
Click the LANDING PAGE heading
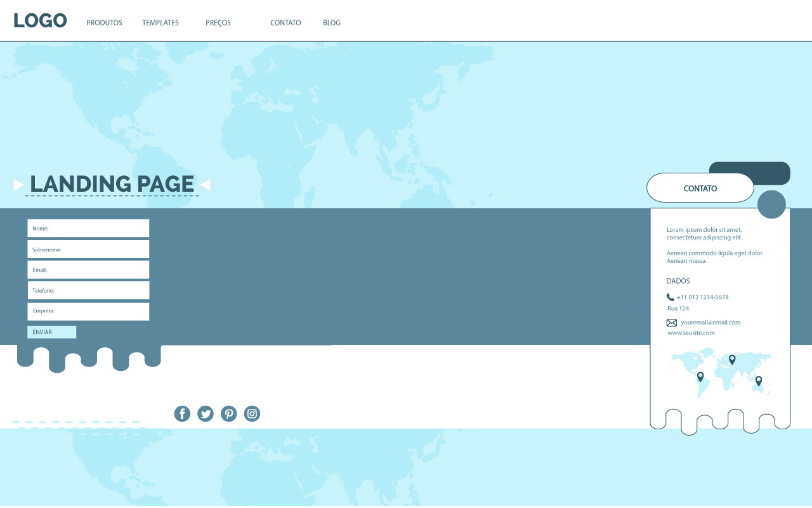112,184
